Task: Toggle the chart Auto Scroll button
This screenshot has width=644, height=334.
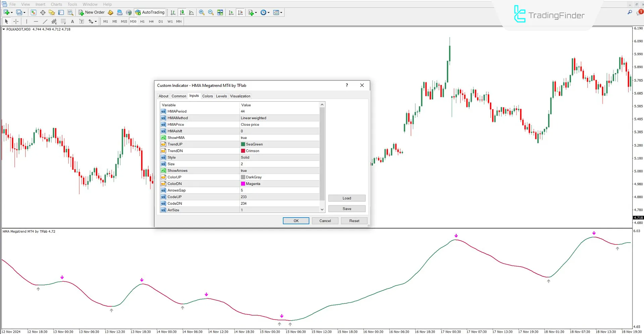Action: [x=231, y=12]
